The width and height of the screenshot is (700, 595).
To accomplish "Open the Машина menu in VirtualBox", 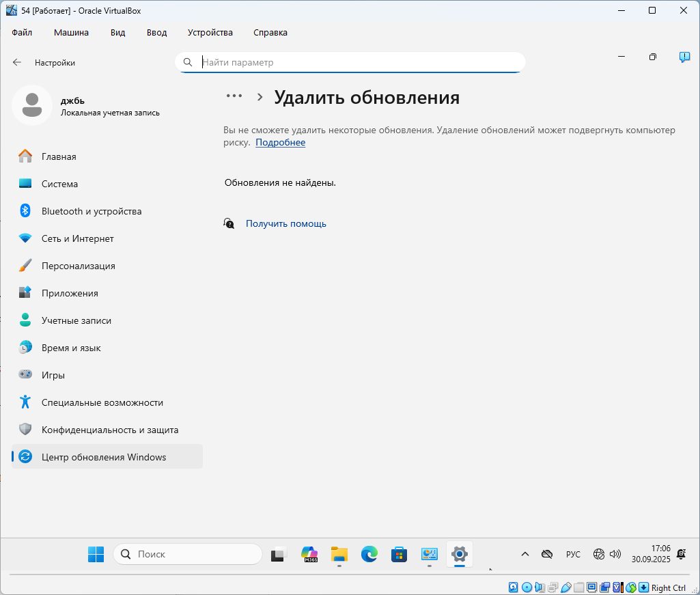I will 71,32.
